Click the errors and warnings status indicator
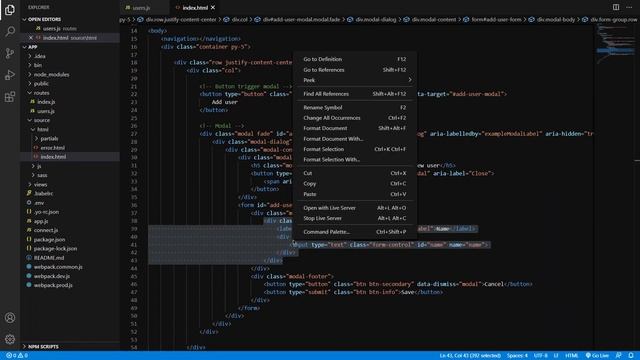Image resolution: width=640 pixels, height=360 pixels. (17, 356)
